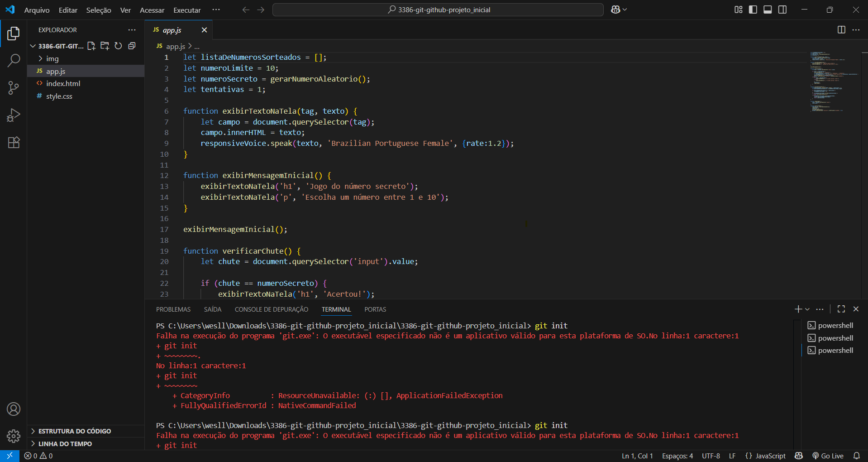The height and width of the screenshot is (462, 868).
Task: Open Copilot dropdown arrow in title bar
Action: [x=625, y=10]
